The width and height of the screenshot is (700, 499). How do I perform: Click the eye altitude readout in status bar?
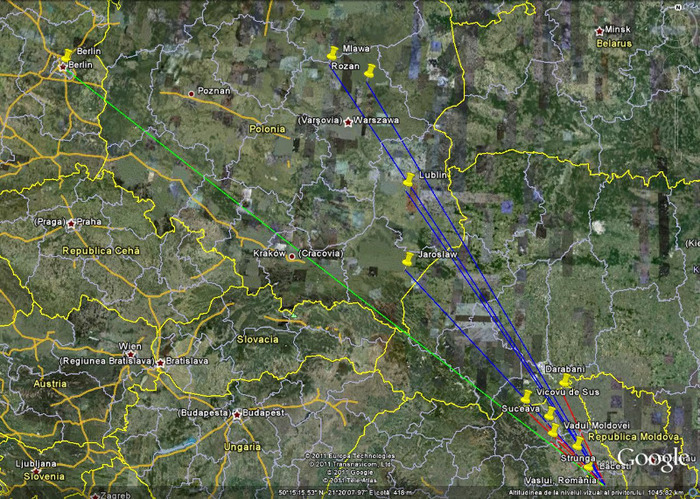pyautogui.click(x=378, y=493)
